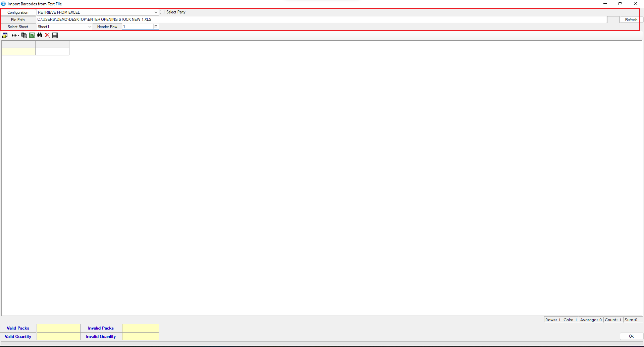Viewport: 644px width, 347px height.
Task: Expand the Configuration dropdown
Action: point(156,12)
